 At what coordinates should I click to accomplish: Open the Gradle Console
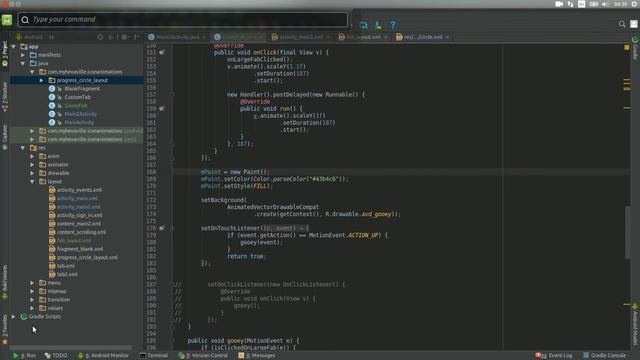604,356
